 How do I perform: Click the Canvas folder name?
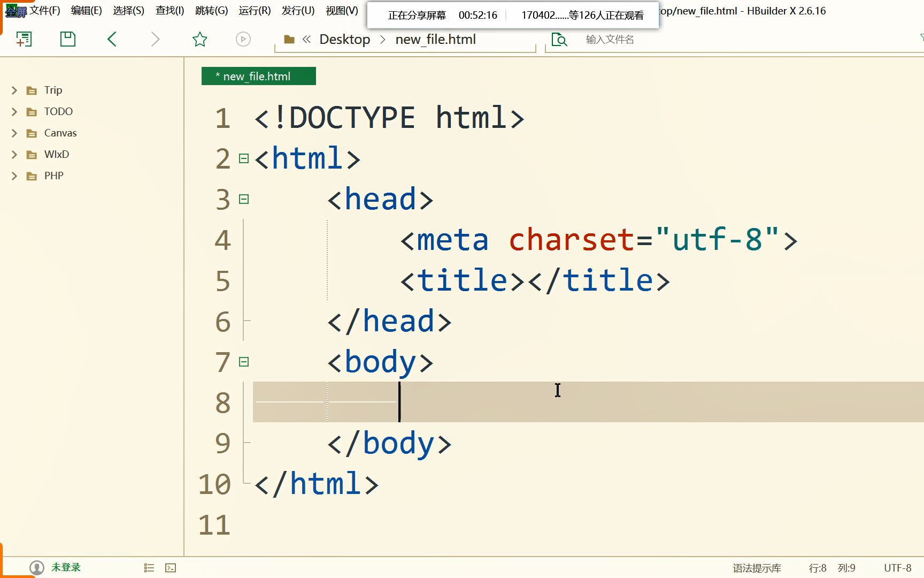60,133
